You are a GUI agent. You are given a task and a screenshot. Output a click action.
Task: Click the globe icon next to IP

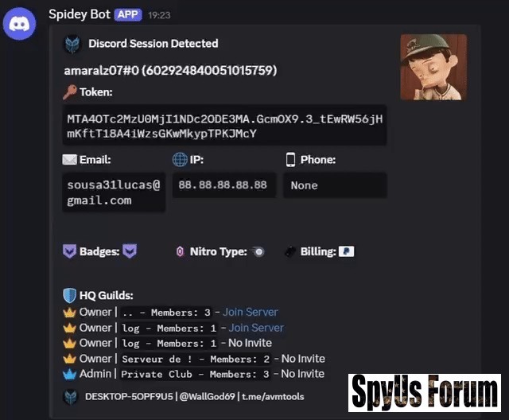pyautogui.click(x=180, y=160)
